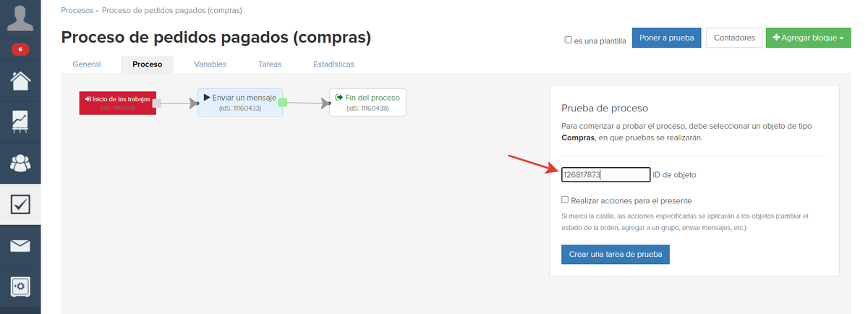Switch to the General tab
Image resolution: width=868 pixels, height=314 pixels.
pyautogui.click(x=87, y=64)
